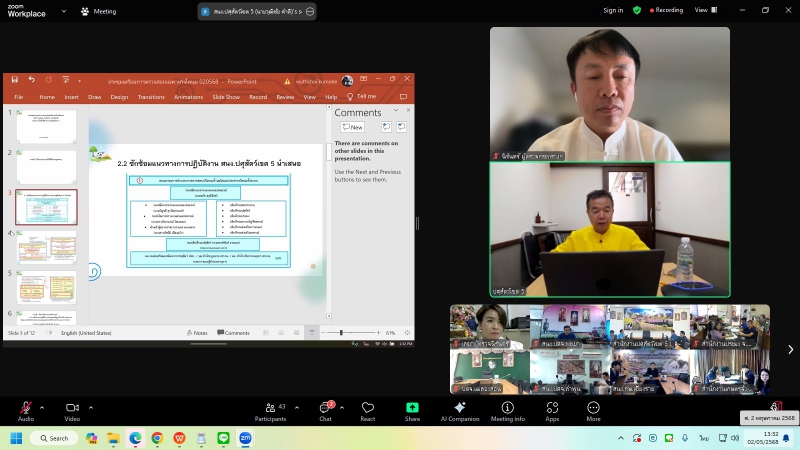The height and width of the screenshot is (450, 800).
Task: Click the PowerPoint zoom slider handle
Action: point(341,333)
